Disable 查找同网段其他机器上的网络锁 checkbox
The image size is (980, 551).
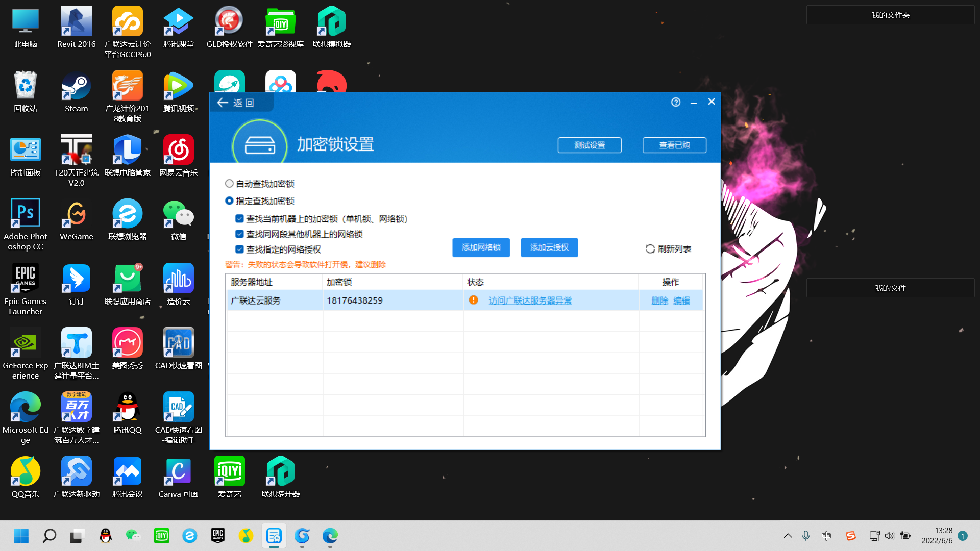239,234
